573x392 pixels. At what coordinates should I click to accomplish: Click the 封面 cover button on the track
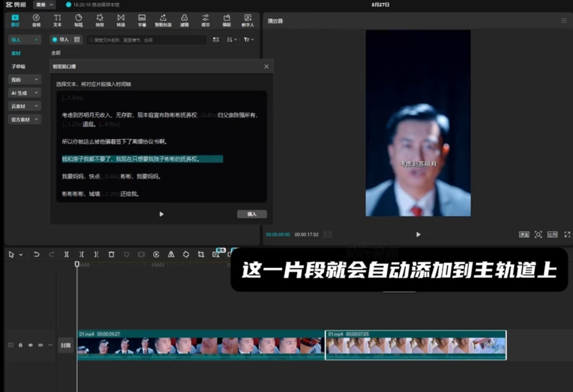tap(65, 345)
